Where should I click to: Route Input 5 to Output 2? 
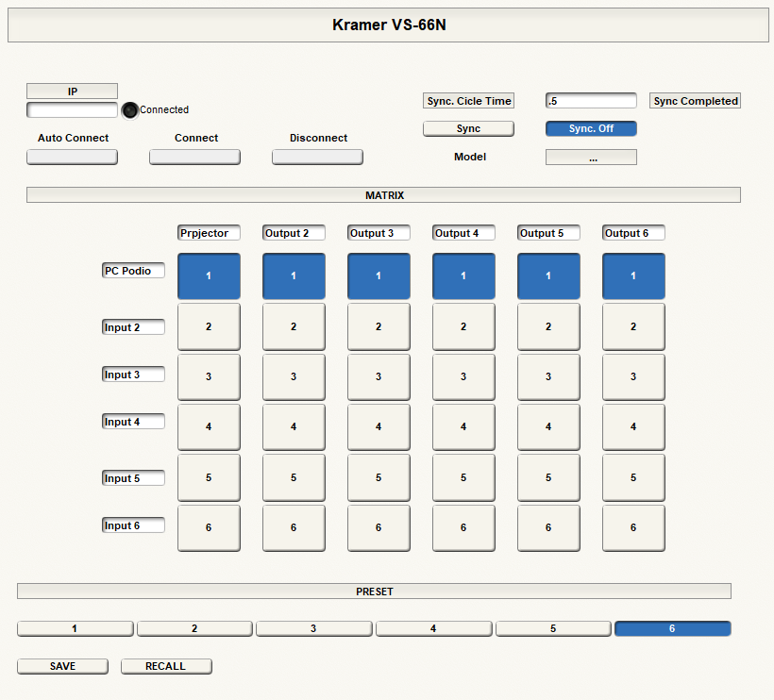(x=294, y=477)
